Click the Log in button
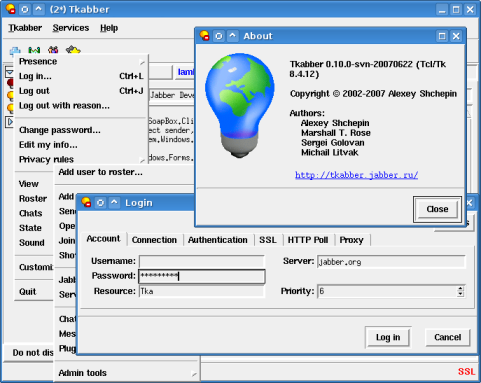 pos(388,337)
